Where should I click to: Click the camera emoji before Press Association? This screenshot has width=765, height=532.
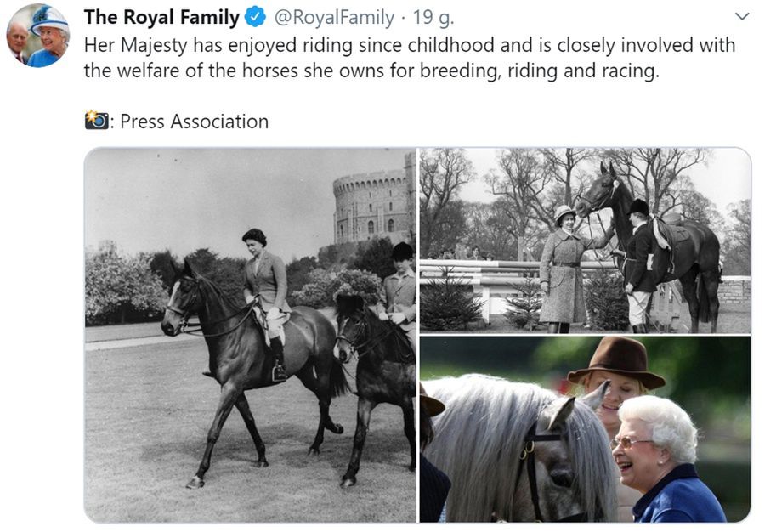[x=96, y=122]
